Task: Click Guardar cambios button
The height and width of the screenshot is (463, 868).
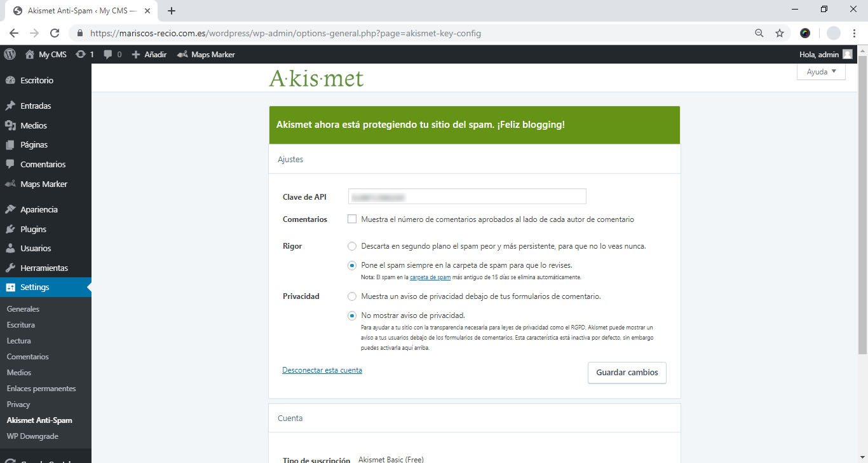Action: click(627, 373)
